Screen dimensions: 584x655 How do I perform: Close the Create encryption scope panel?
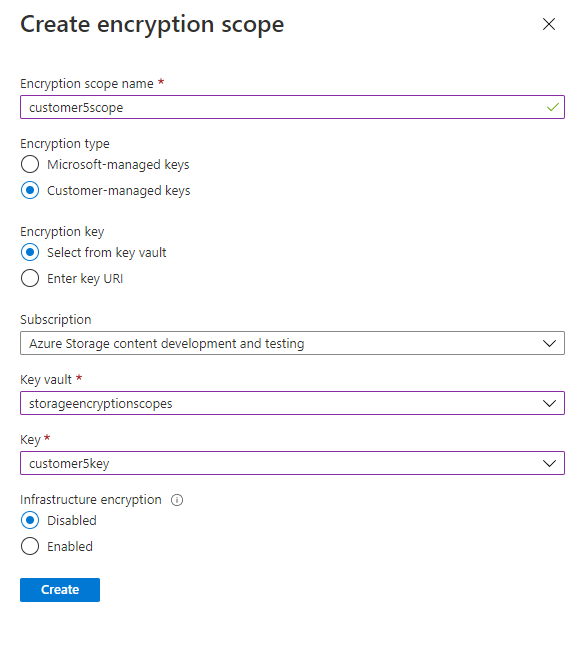[548, 24]
